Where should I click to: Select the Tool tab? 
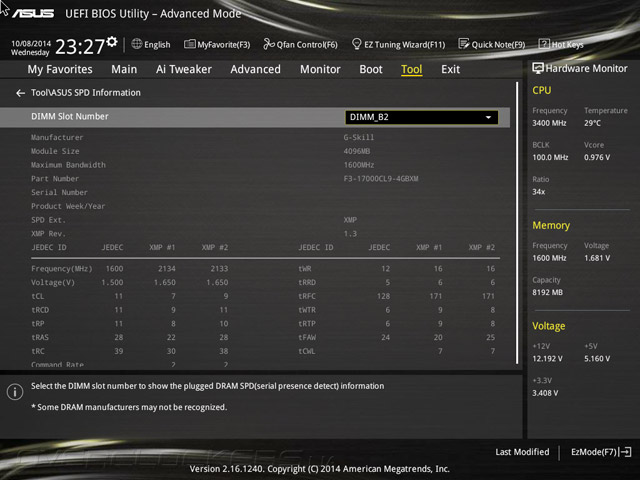pos(411,69)
